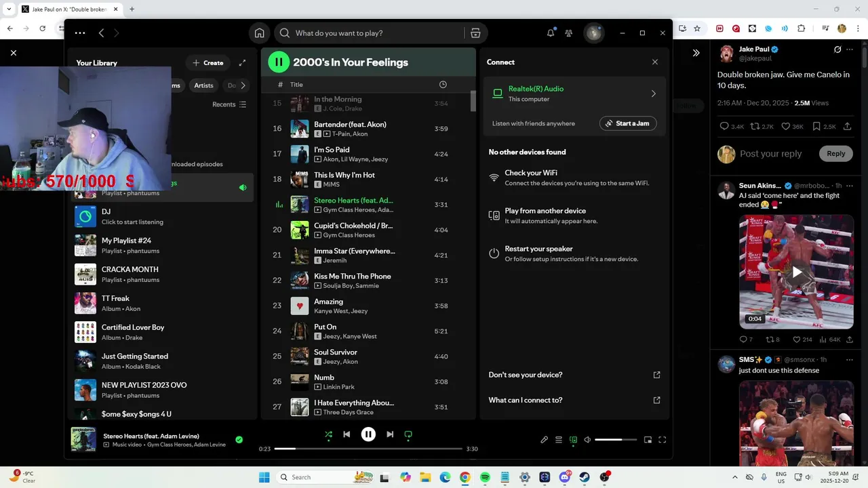Viewport: 868px width, 488px height.
Task: Pause playback in bottom player
Action: tap(368, 434)
